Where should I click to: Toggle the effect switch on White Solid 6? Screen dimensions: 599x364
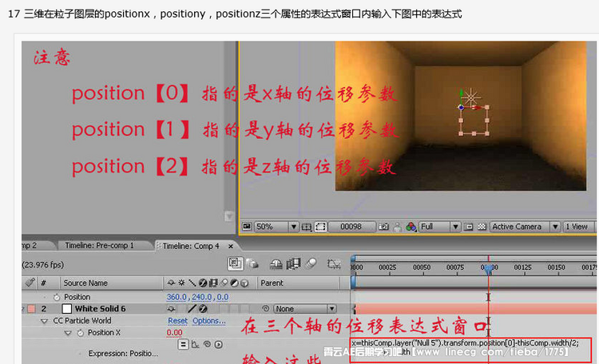(x=203, y=309)
